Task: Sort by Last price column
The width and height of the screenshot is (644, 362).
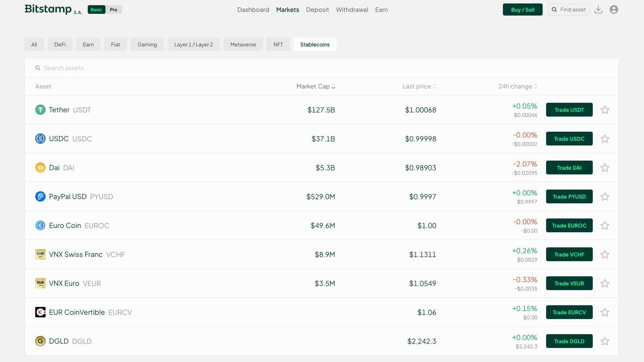Action: [419, 86]
